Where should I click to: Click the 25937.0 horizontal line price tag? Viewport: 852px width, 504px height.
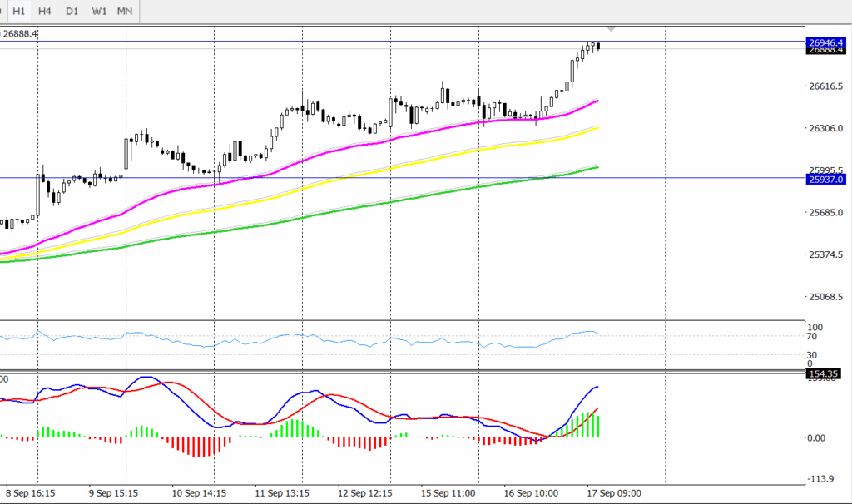click(825, 179)
